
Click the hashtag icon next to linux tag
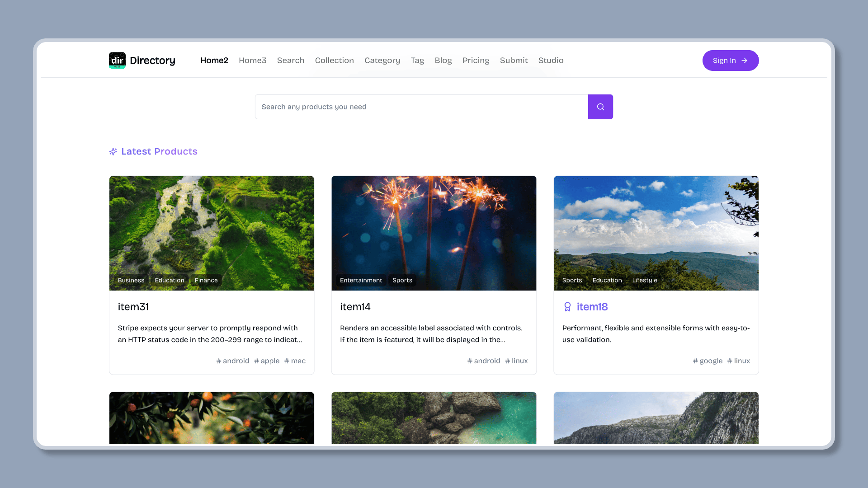tap(507, 361)
